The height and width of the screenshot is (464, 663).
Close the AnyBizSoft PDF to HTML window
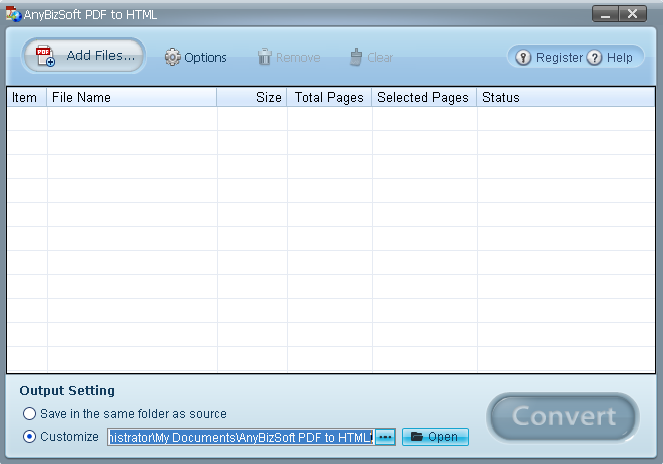[x=633, y=14]
